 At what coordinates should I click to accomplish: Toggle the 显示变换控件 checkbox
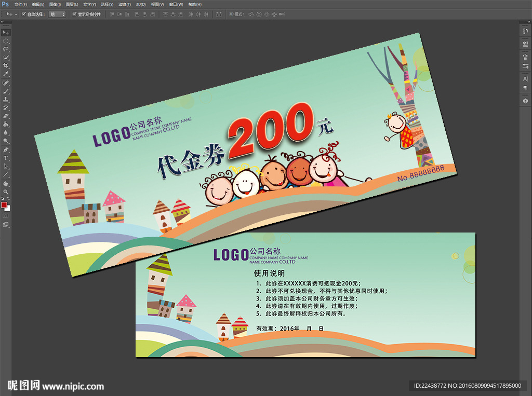74,14
